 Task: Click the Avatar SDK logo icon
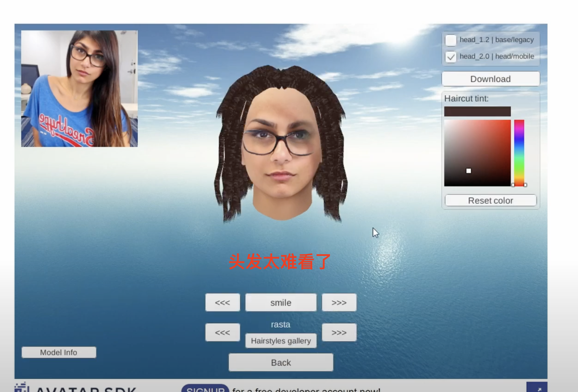[21, 388]
